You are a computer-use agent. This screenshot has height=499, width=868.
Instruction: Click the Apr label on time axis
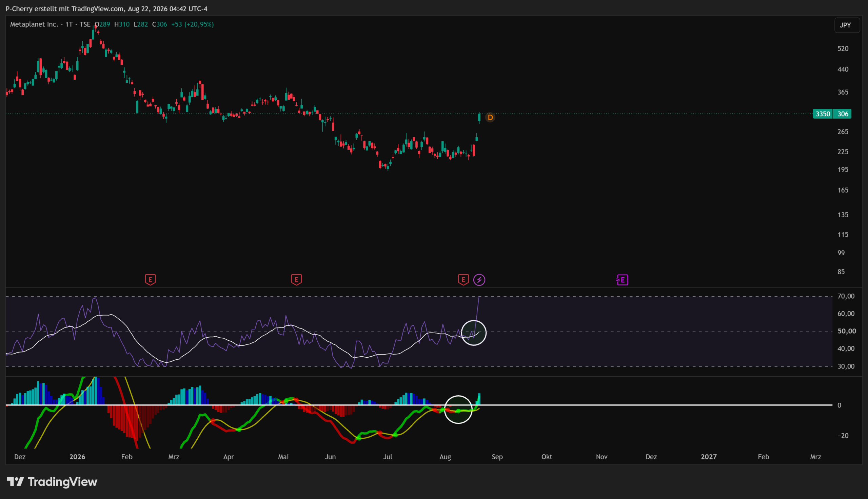(229, 457)
